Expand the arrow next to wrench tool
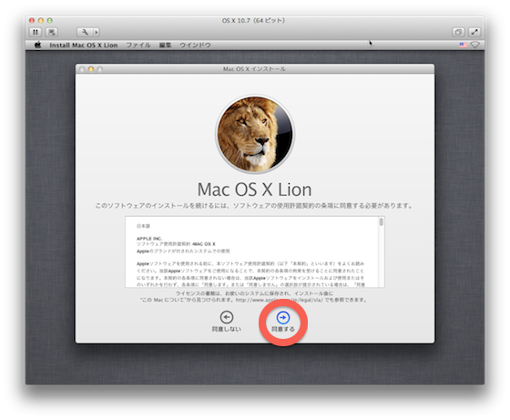Screen dimensions: 510x420 (x=96, y=32)
